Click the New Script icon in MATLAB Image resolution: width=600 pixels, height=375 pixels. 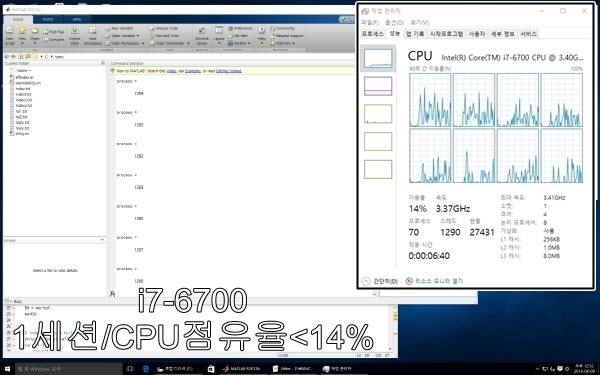coord(10,31)
